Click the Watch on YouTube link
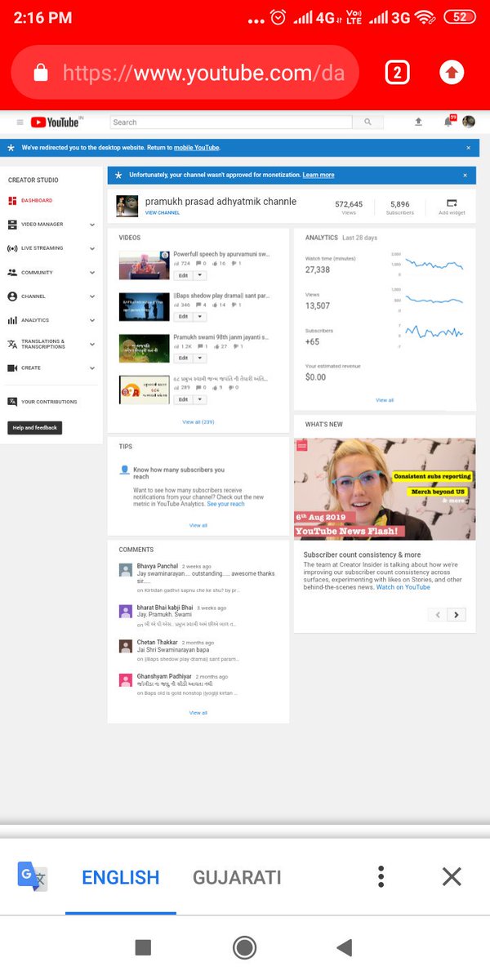This screenshot has width=490, height=980. (403, 587)
